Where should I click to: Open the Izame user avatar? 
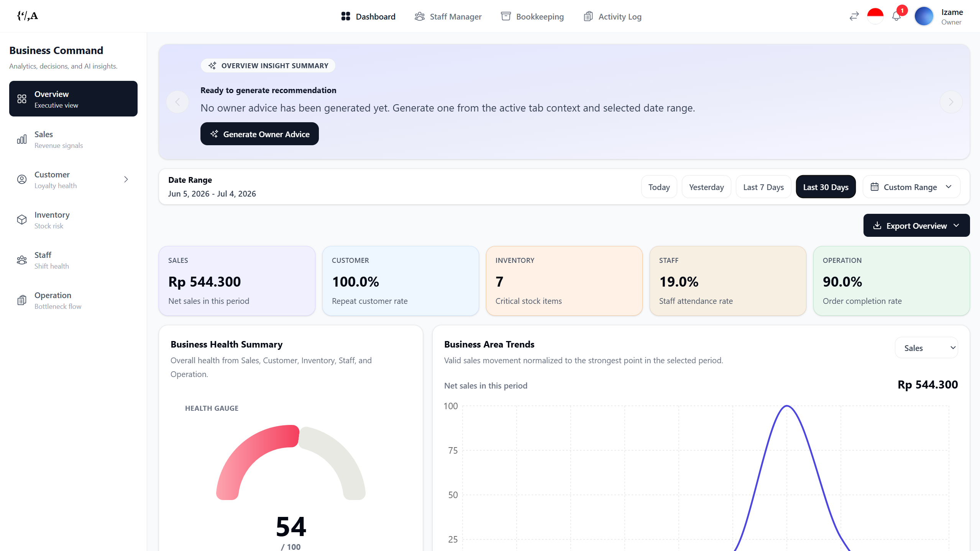point(924,16)
